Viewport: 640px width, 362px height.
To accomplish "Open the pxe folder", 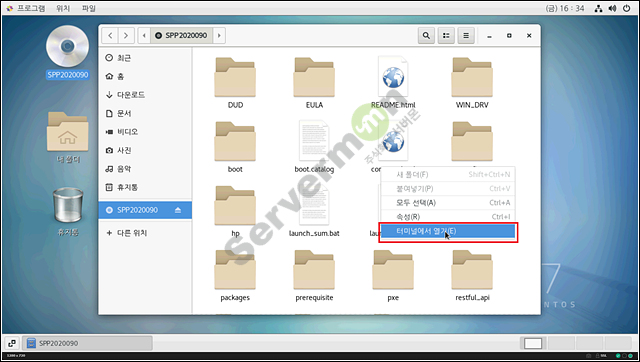I will (x=393, y=270).
